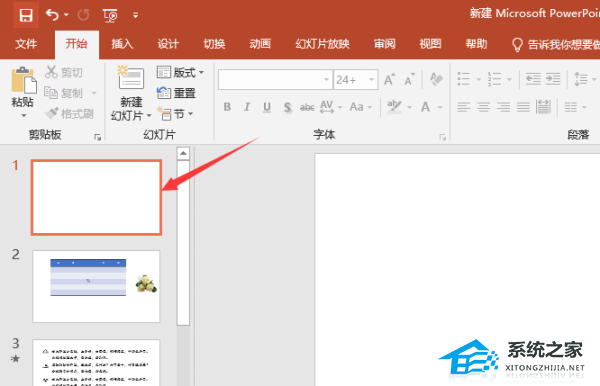The width and height of the screenshot is (600, 386).
Task: Click the Save icon in quick access toolbar
Action: pos(26,15)
